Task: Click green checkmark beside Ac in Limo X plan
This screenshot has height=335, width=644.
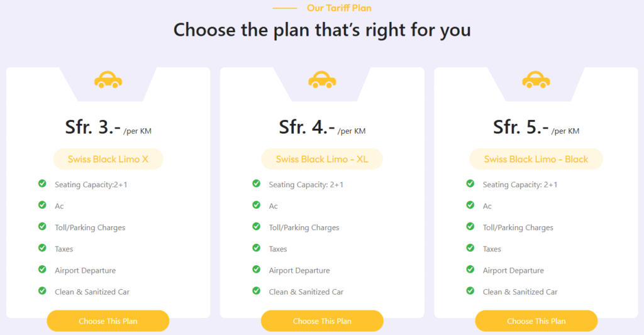Action: pos(42,206)
